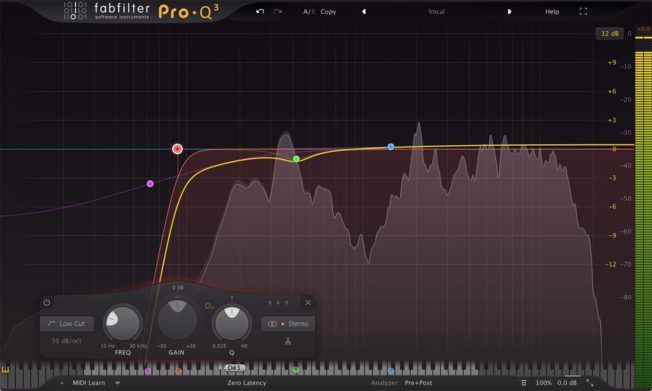This screenshot has height=391, width=652.
Task: Click the output level meter
Action: [643, 208]
